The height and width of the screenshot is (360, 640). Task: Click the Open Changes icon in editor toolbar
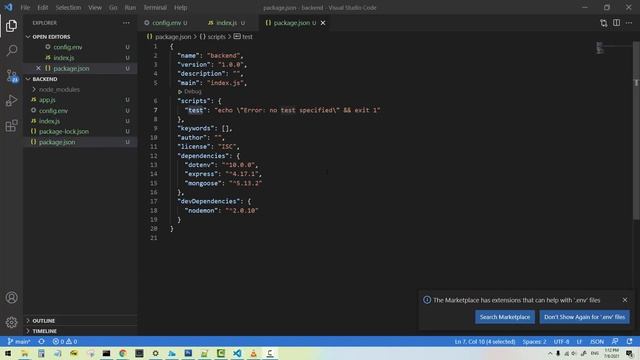pyautogui.click(x=604, y=23)
